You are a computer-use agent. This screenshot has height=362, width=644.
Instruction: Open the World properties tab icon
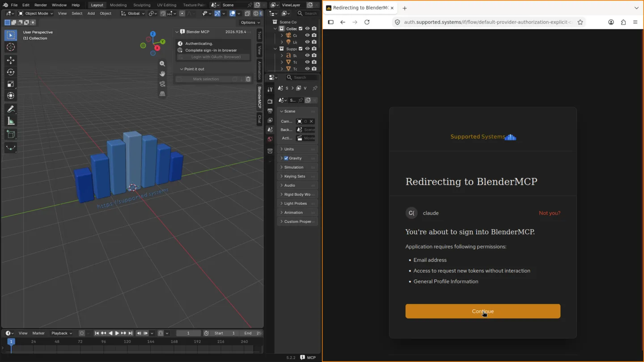(270, 139)
